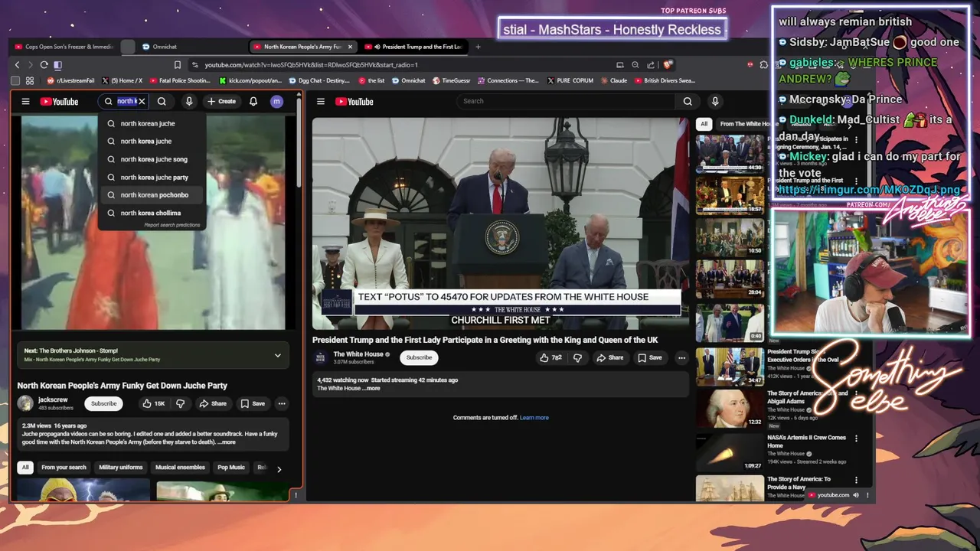Share the Juche Party video
Viewport: 980px width, 551px height.
[213, 403]
